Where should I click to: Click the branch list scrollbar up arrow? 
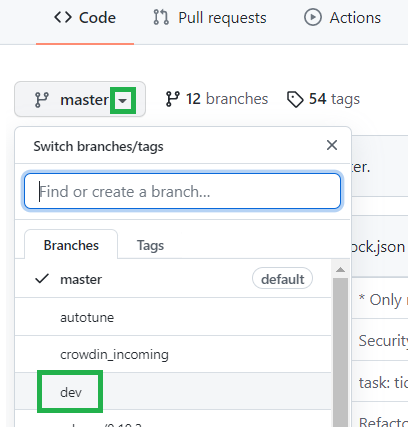(340, 269)
